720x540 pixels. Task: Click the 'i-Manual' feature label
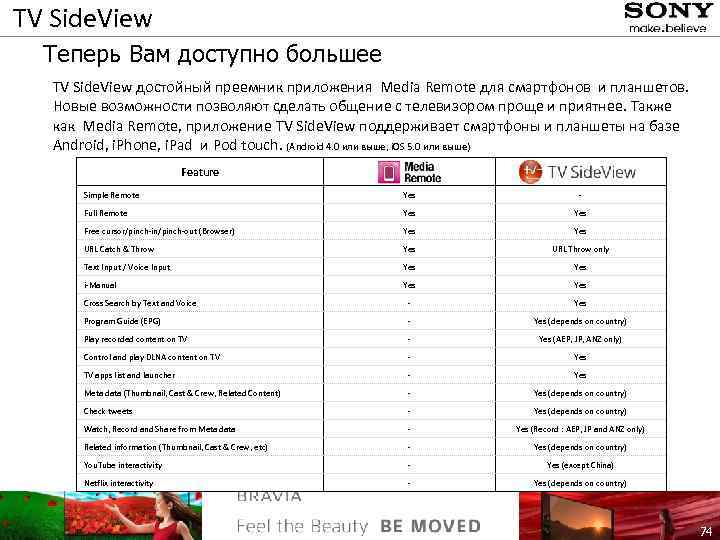100,285
